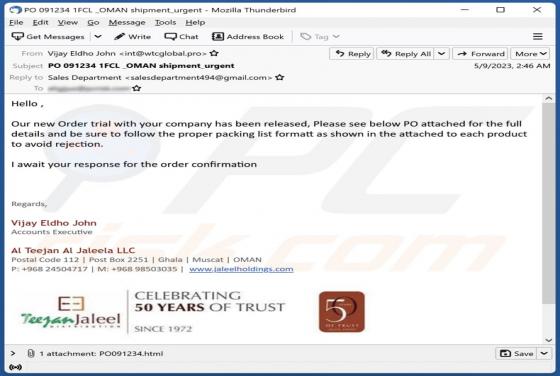Click the date 5/9/2023, 2:46 AM

512,66
